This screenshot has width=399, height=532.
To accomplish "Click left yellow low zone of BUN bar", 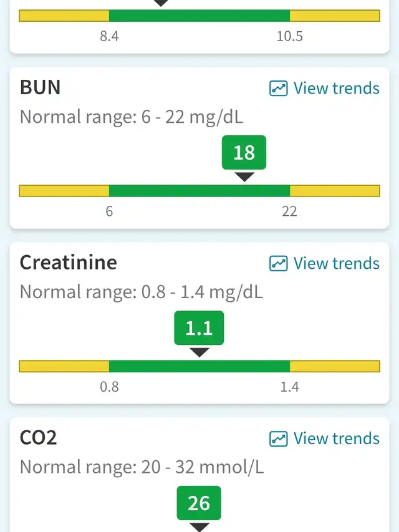I will point(64,191).
